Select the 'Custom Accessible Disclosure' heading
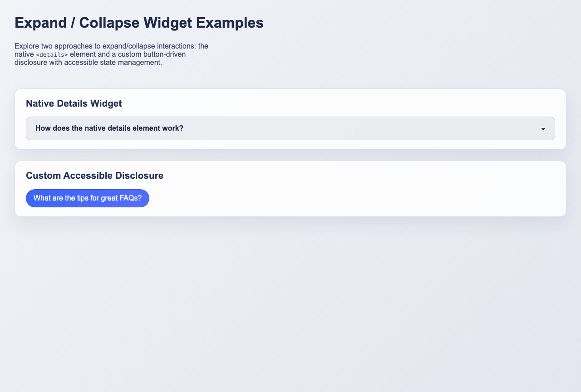The width and height of the screenshot is (581, 392). (94, 176)
